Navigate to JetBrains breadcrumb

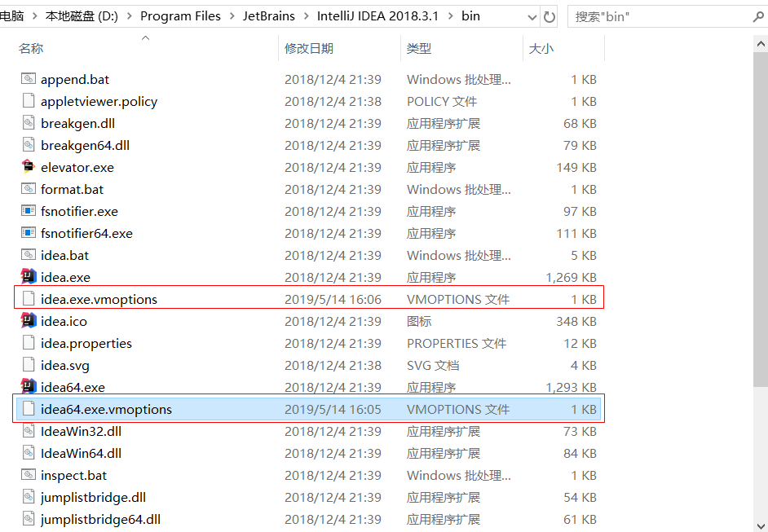click(269, 16)
